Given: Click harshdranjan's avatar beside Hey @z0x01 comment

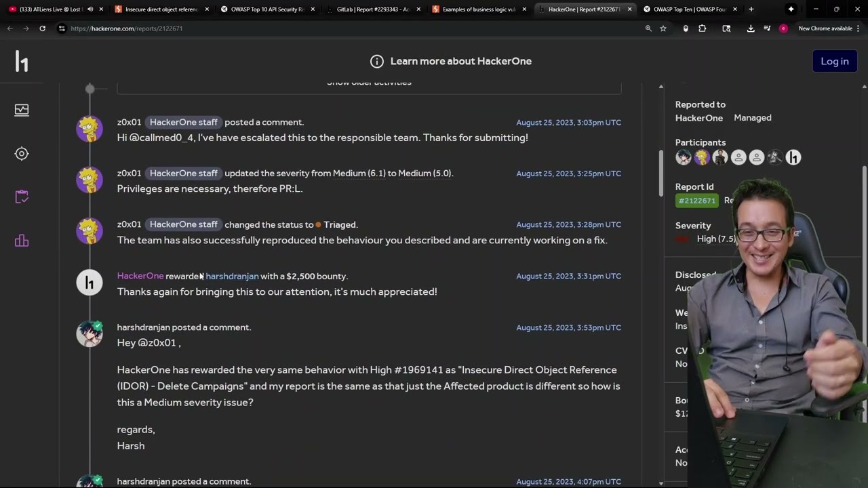Looking at the screenshot, I should [x=90, y=334].
